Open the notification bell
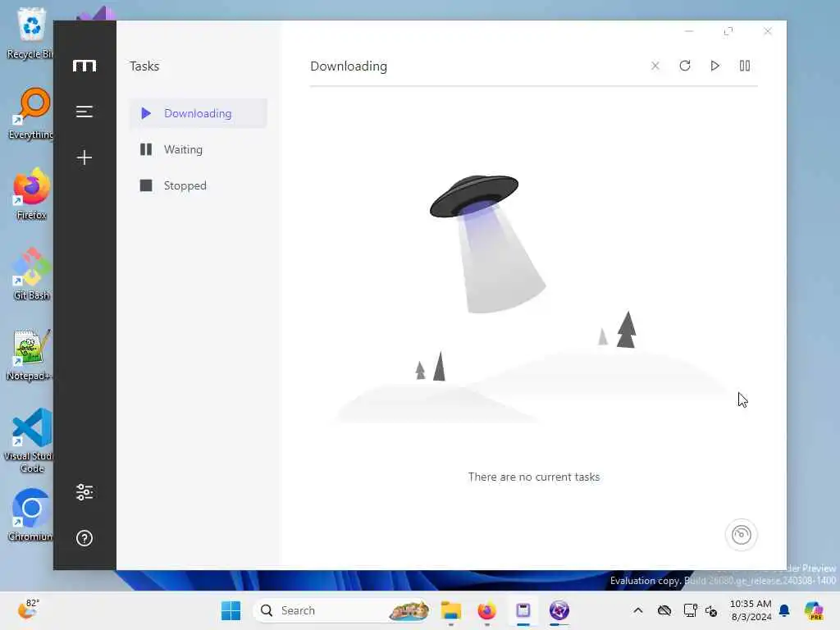 784,610
